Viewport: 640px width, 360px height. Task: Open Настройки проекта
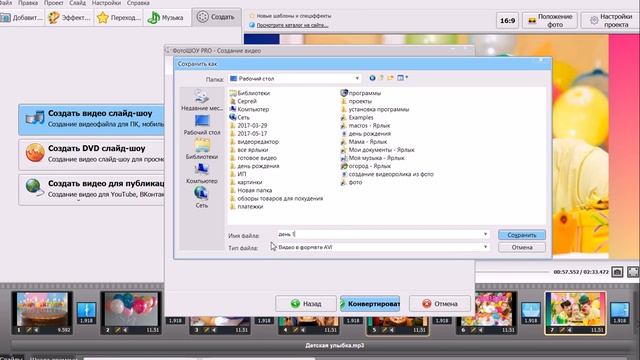tap(610, 20)
